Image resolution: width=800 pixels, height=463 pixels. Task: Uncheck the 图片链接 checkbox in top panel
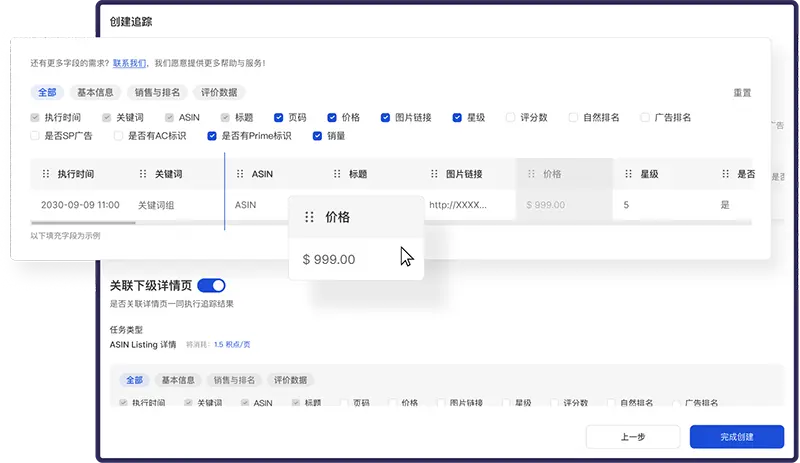(385, 117)
